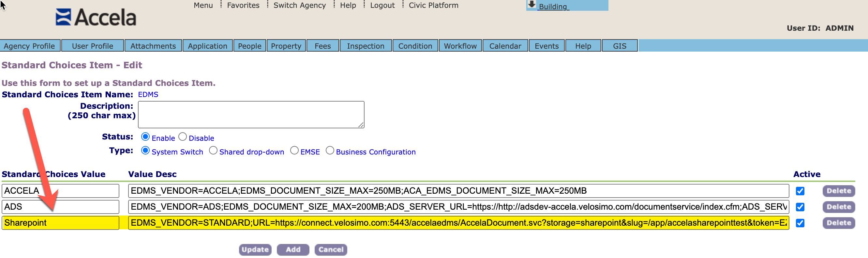Choose Business Configuration type radio
Viewport: 868px width, 258px height.
330,151
